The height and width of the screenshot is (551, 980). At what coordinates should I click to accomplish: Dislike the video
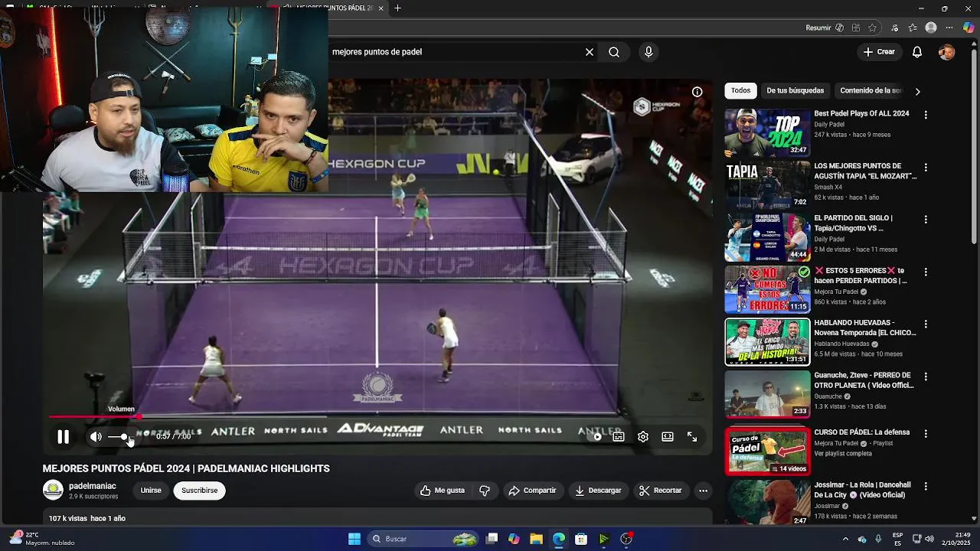[485, 491]
